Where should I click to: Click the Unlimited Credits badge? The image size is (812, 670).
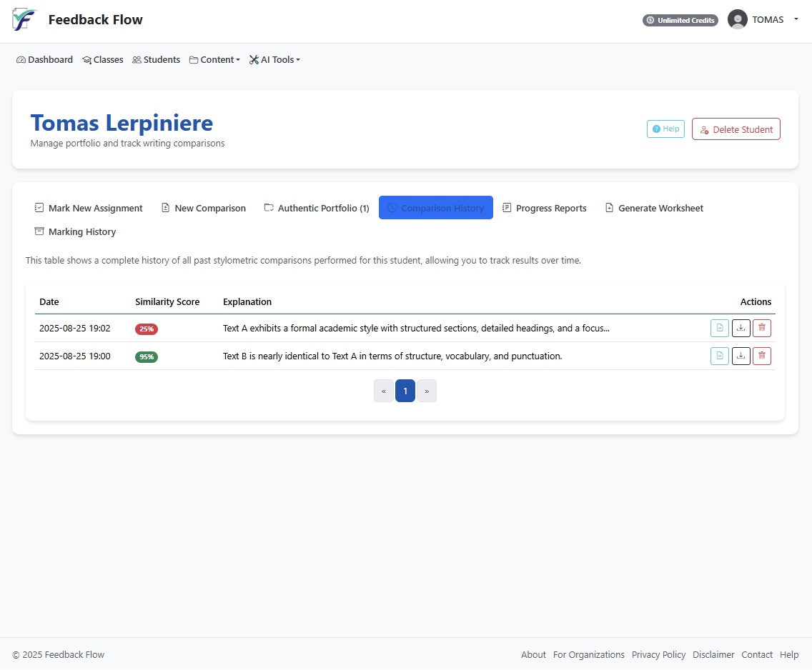coord(680,20)
